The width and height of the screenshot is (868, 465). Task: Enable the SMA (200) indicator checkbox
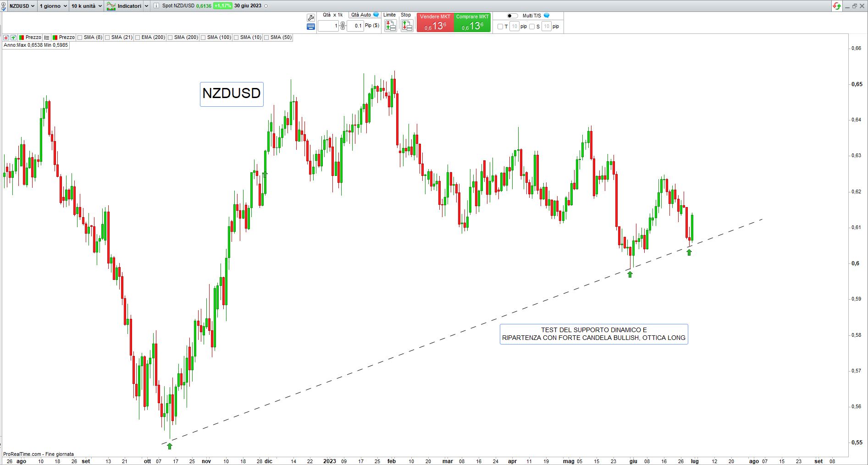(170, 38)
